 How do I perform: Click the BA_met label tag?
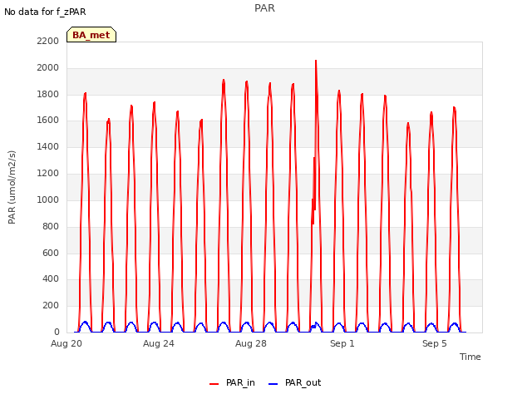[91, 35]
